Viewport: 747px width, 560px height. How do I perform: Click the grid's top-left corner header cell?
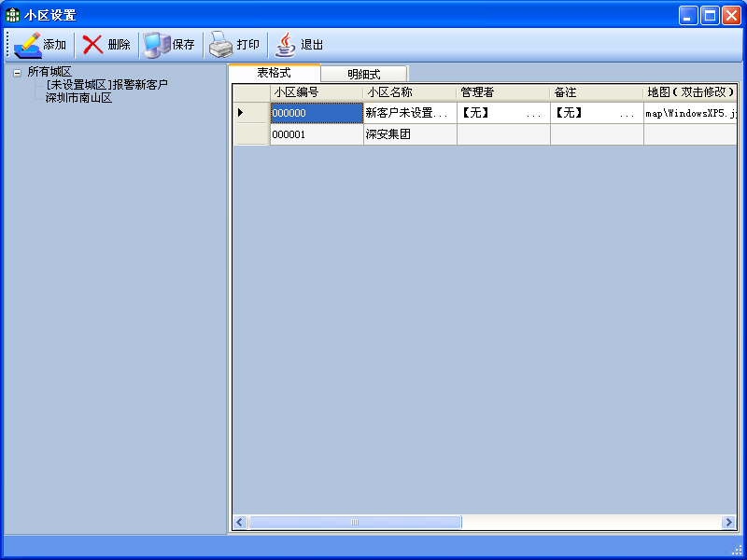point(251,92)
